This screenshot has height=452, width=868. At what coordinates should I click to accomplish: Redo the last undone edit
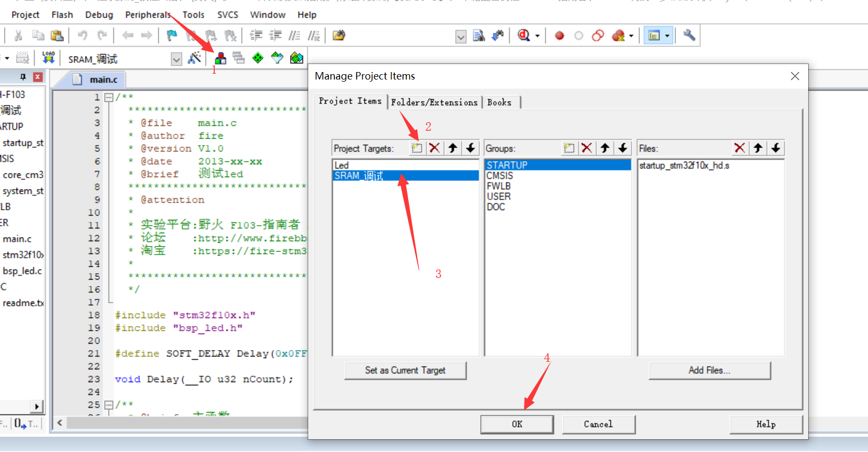tap(102, 36)
